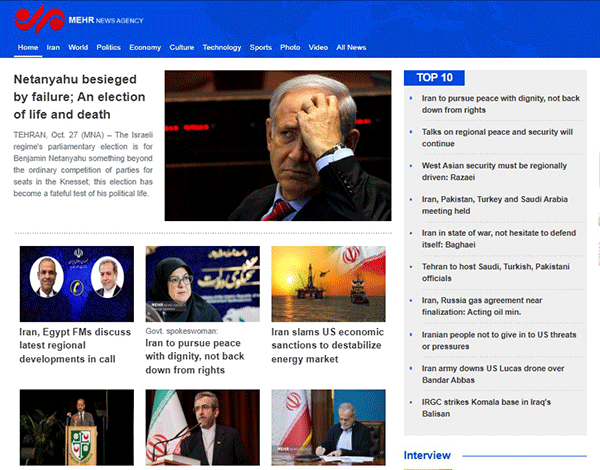Open 'Iran army downs US Lucas drone' story
Screen dimensions: 600x470
coord(493,374)
